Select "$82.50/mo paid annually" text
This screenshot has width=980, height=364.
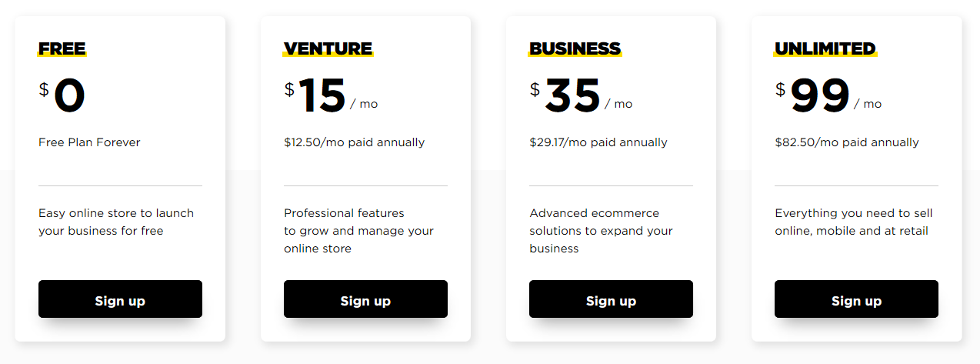pyautogui.click(x=846, y=142)
